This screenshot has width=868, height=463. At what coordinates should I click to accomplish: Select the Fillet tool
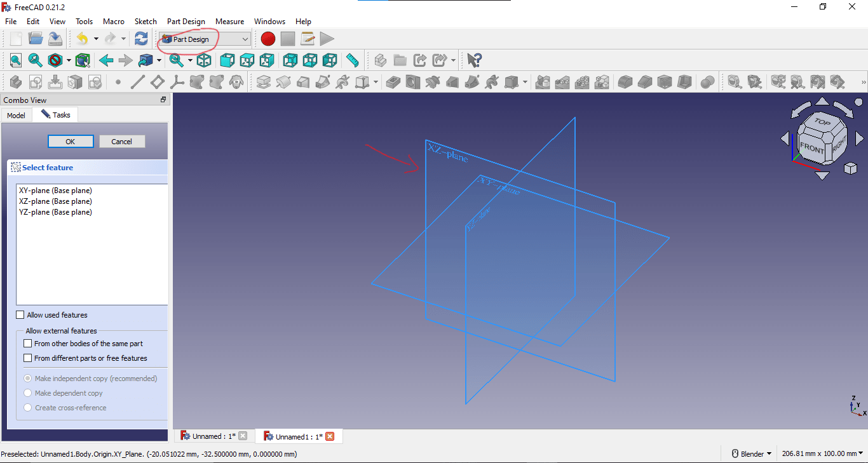(625, 82)
